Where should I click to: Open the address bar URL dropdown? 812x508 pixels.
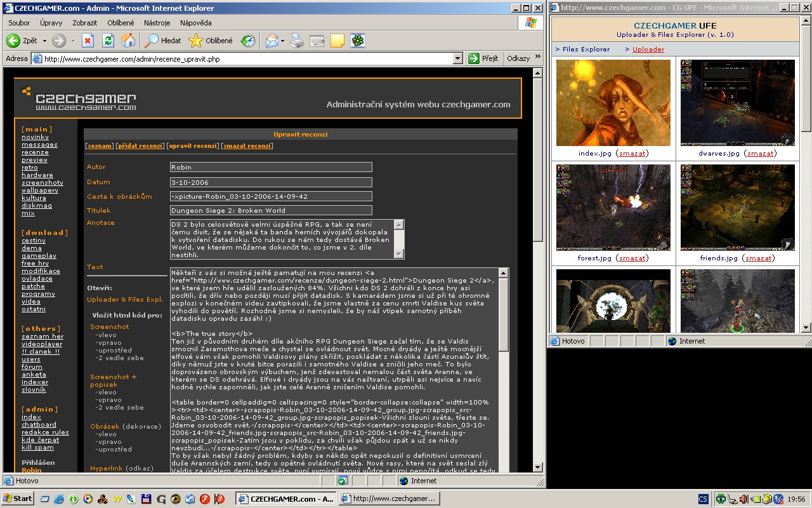458,58
